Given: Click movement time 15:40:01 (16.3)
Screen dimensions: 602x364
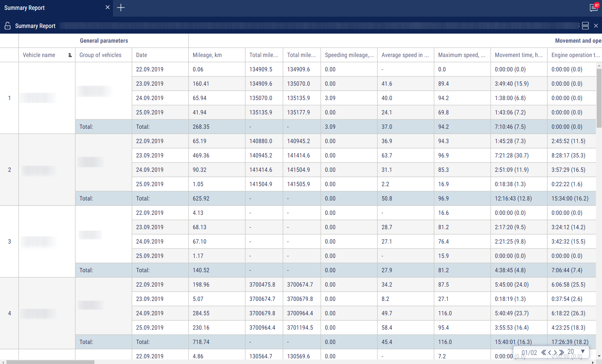Looking at the screenshot, I should click(513, 342).
